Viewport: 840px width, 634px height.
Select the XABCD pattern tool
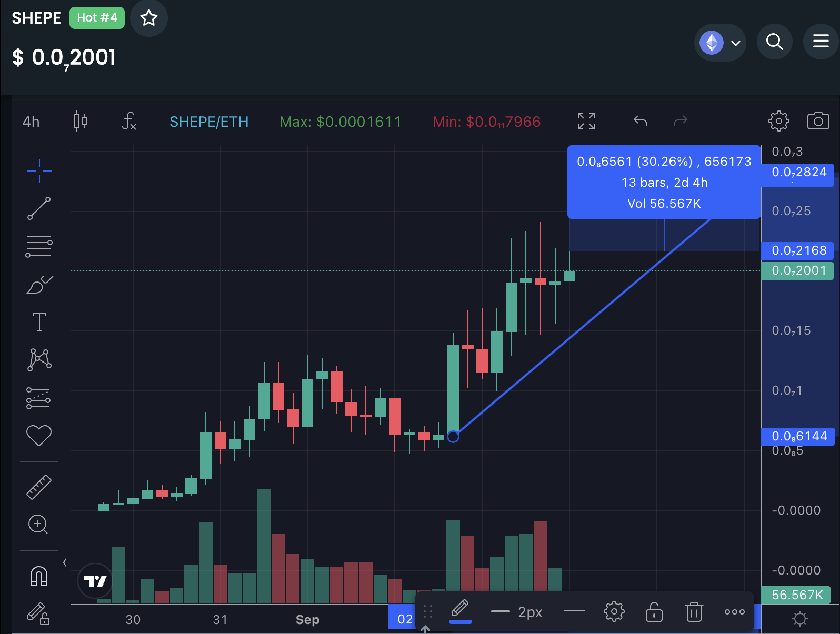[39, 360]
